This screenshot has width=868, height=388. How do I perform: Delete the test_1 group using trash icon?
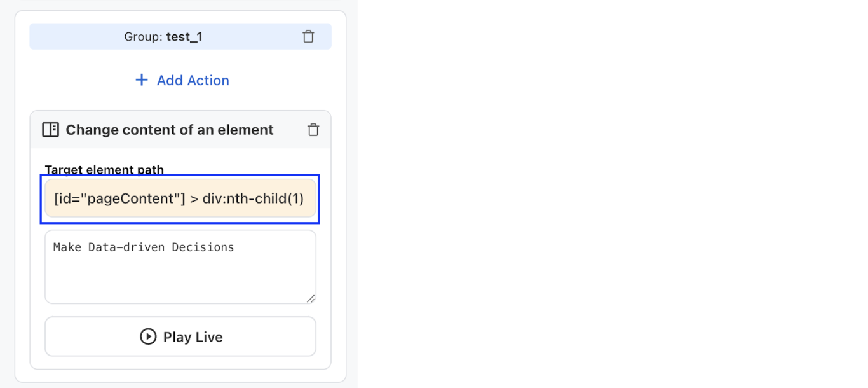coord(308,37)
